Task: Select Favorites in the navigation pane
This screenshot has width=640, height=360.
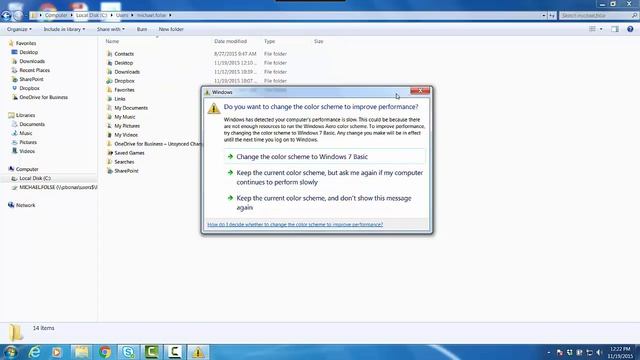Action: (26, 43)
